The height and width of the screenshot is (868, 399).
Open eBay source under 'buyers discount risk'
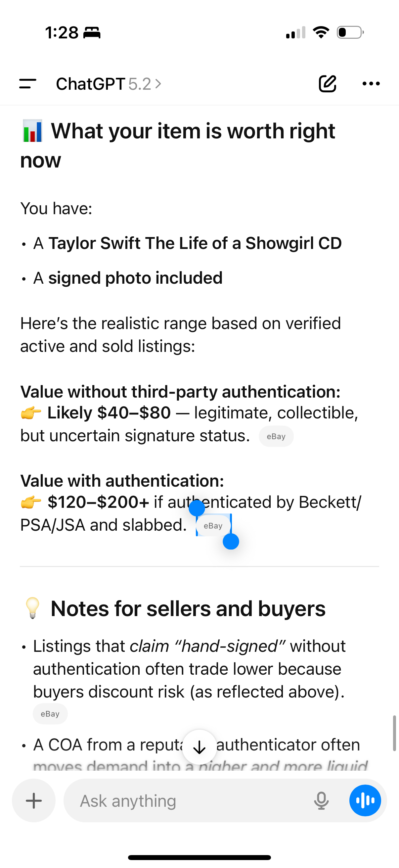[x=50, y=714]
